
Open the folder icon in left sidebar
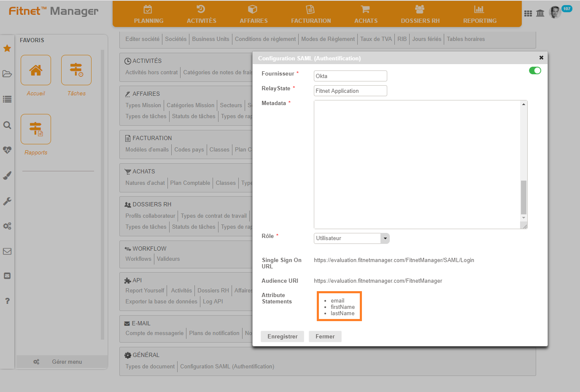7,74
